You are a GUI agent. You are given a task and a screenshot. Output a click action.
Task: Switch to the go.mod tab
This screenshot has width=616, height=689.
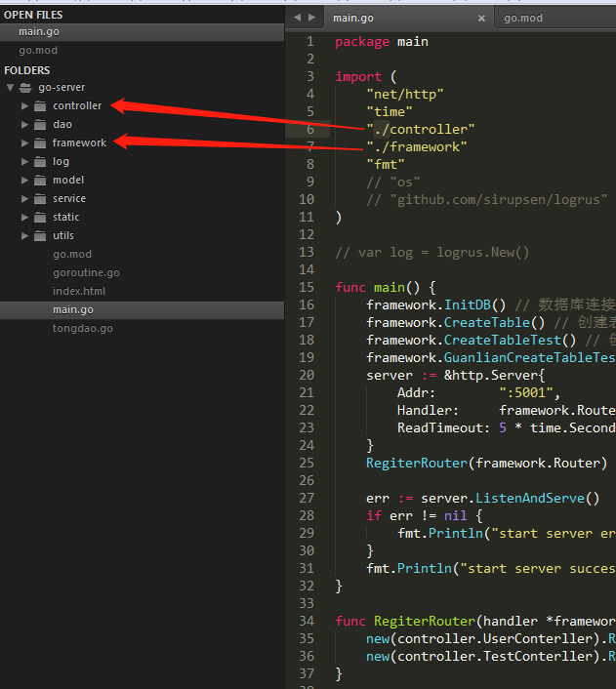point(523,18)
